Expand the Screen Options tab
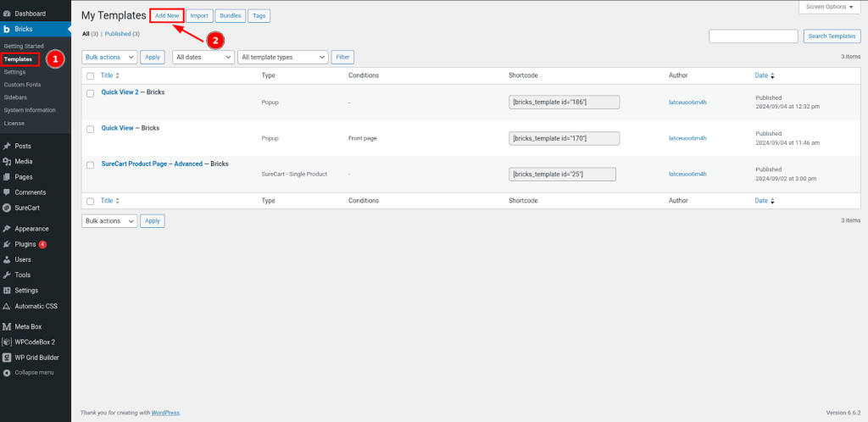This screenshot has height=422, width=868. coord(831,7)
